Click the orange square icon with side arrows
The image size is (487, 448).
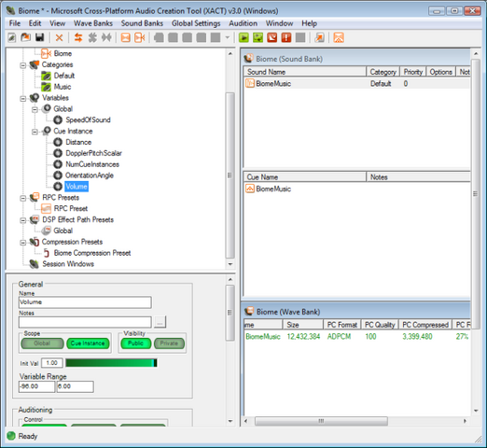point(140,37)
